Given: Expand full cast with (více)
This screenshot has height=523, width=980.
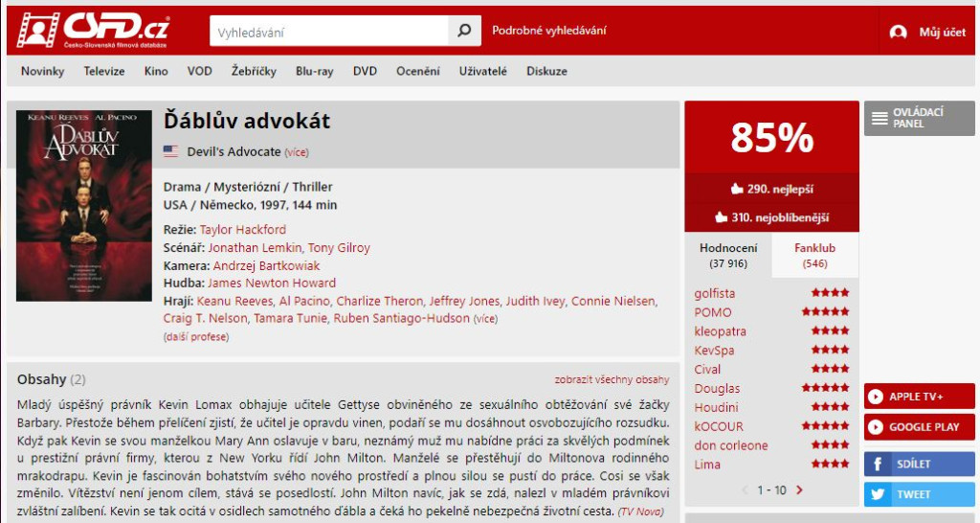Looking at the screenshot, I should click(485, 318).
